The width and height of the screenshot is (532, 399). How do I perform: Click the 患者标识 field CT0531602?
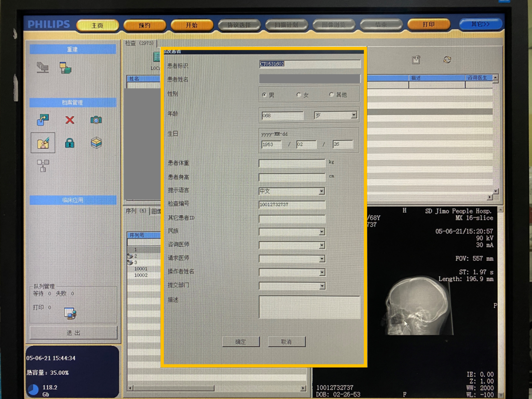point(310,64)
